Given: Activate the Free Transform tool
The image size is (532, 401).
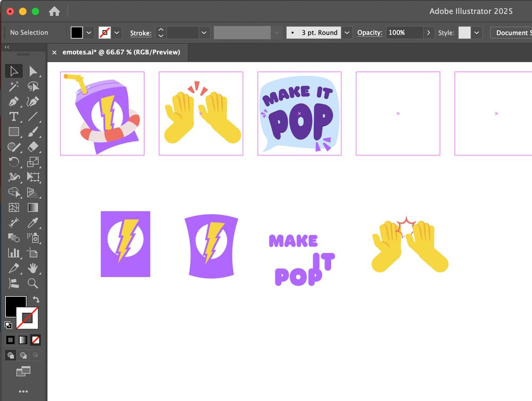Looking at the screenshot, I should (x=33, y=177).
